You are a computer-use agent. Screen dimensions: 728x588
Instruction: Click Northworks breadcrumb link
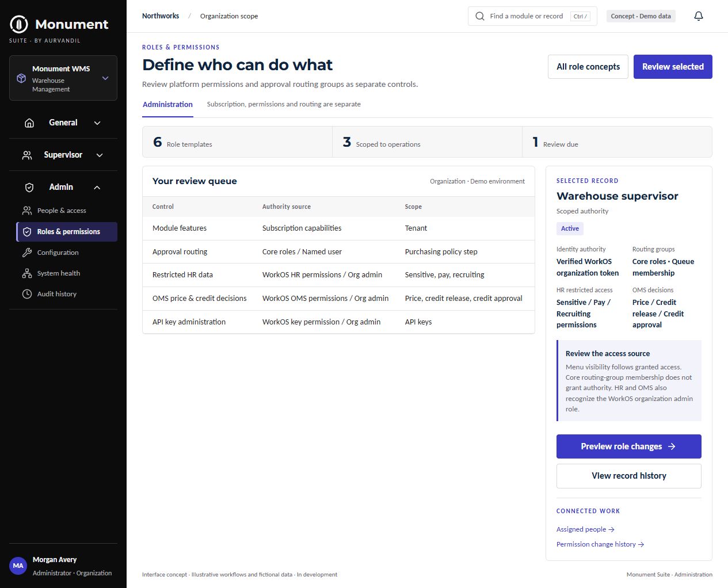coord(161,16)
